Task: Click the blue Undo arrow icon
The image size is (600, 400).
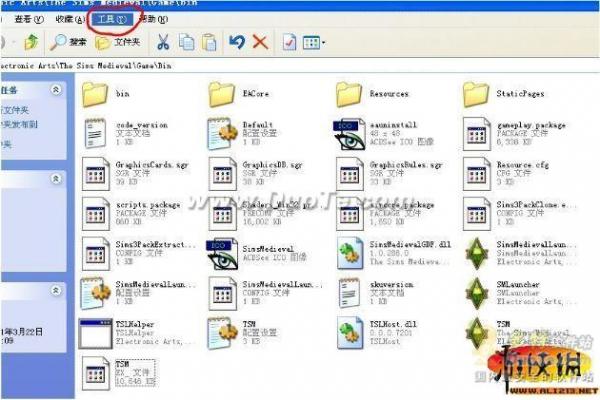Action: 237,42
